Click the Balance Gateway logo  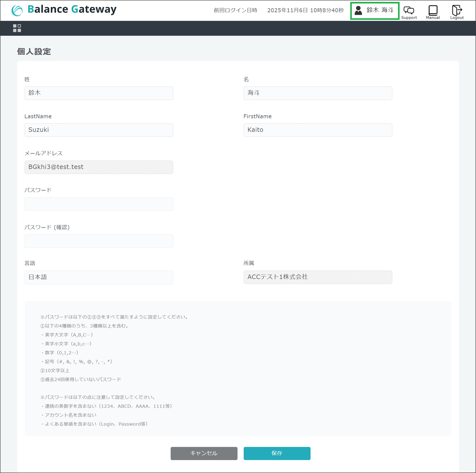point(64,10)
